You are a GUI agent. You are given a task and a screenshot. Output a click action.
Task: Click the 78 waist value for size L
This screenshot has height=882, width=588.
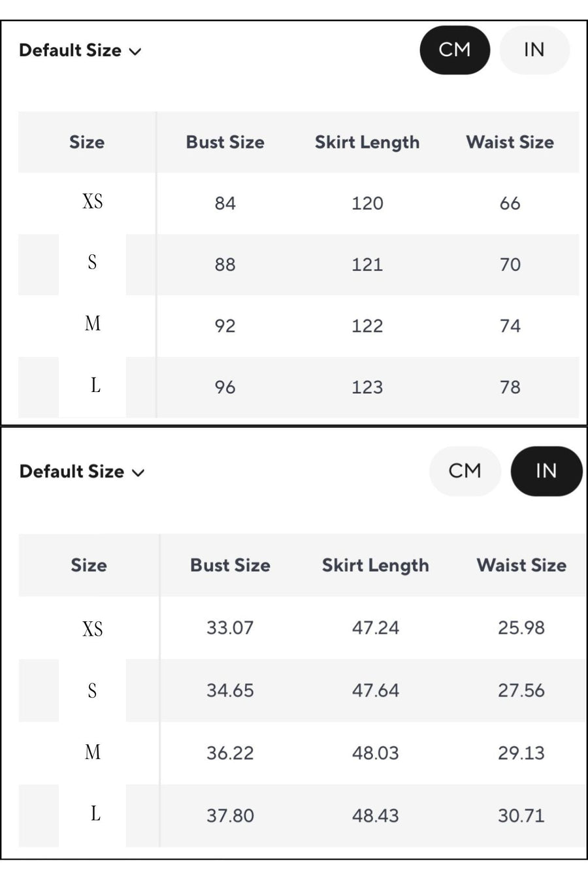pyautogui.click(x=510, y=387)
